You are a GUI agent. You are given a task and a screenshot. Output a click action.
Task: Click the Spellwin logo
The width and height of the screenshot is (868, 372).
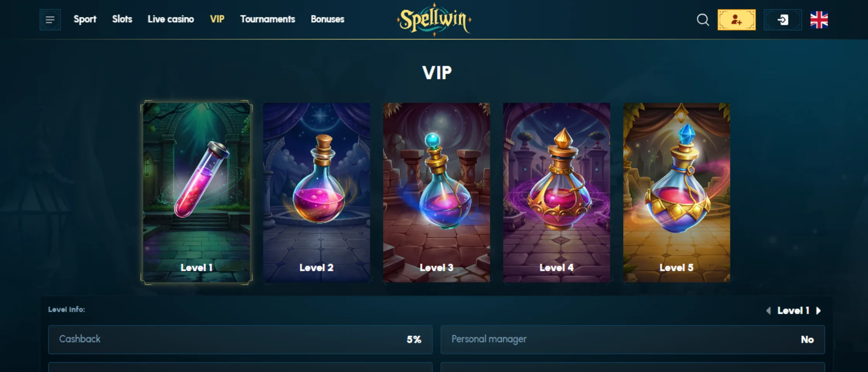point(434,19)
